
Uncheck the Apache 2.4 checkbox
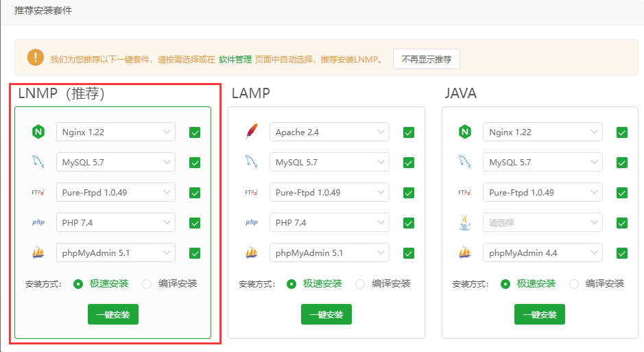click(408, 132)
